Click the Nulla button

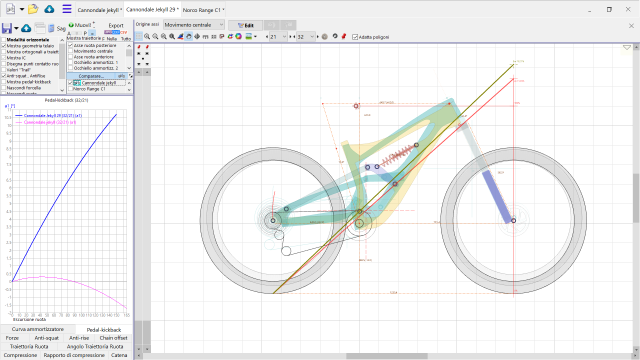click(x=111, y=39)
